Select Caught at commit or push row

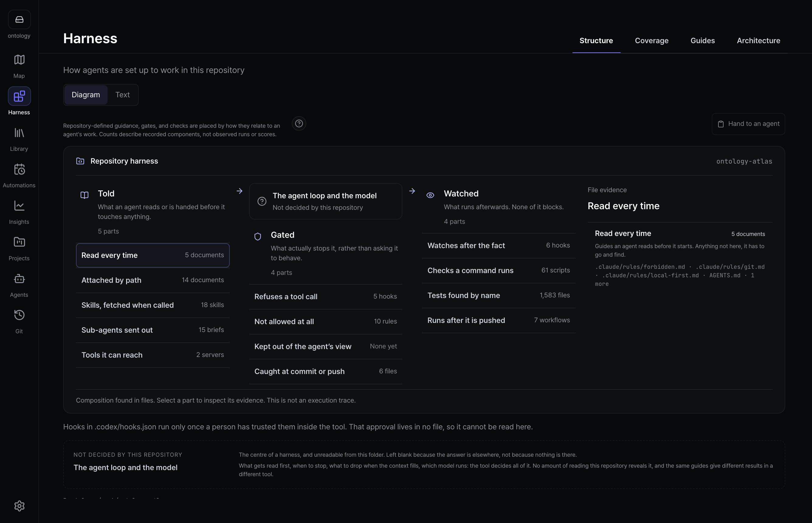tap(326, 372)
